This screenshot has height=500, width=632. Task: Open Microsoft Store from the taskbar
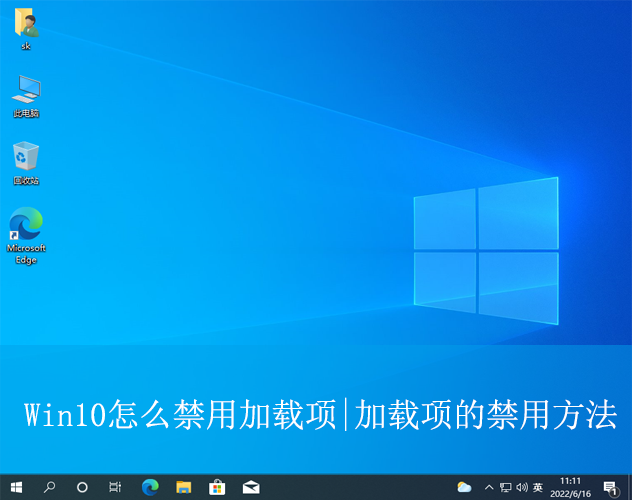[x=216, y=487]
